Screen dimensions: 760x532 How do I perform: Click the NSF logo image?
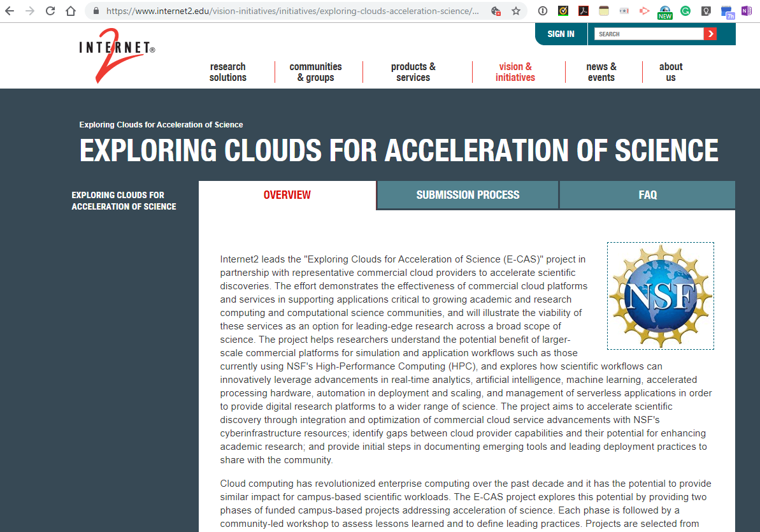point(661,296)
